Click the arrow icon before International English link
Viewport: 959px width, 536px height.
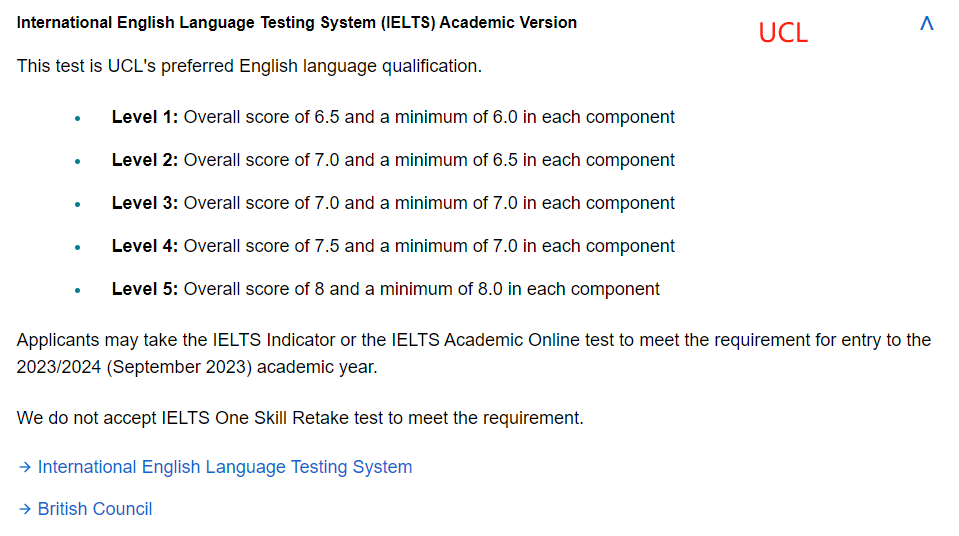25,467
